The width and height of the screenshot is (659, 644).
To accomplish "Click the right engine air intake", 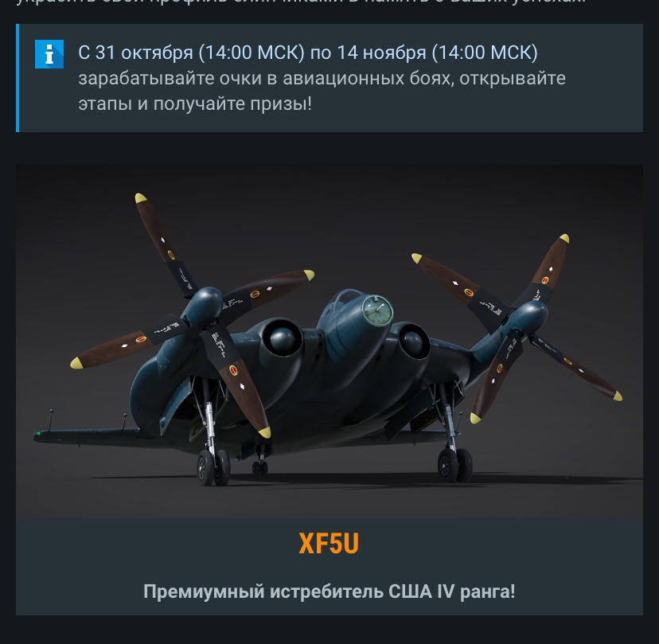I will (414, 341).
